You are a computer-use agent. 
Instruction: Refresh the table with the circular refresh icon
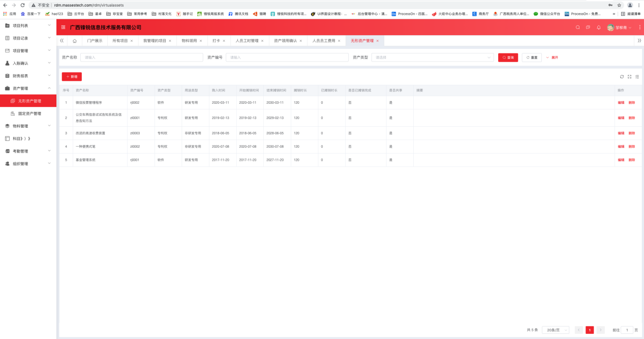coord(622,77)
